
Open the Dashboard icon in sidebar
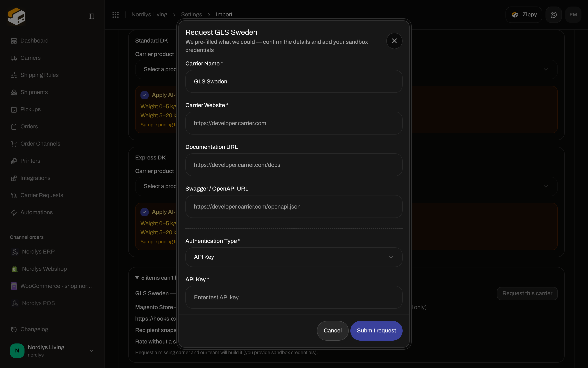pos(14,41)
